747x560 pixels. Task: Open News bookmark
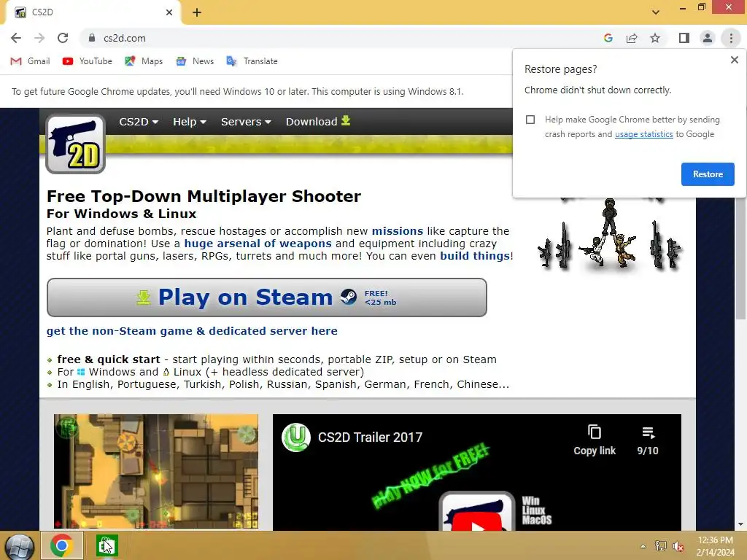[194, 61]
